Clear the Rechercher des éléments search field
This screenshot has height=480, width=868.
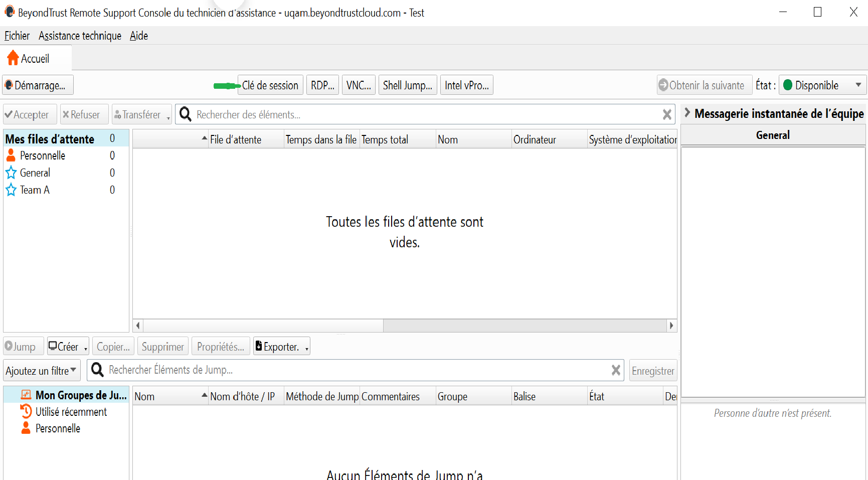point(666,115)
